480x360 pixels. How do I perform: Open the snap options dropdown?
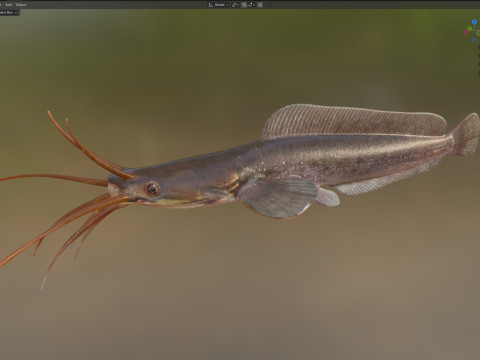pos(251,5)
